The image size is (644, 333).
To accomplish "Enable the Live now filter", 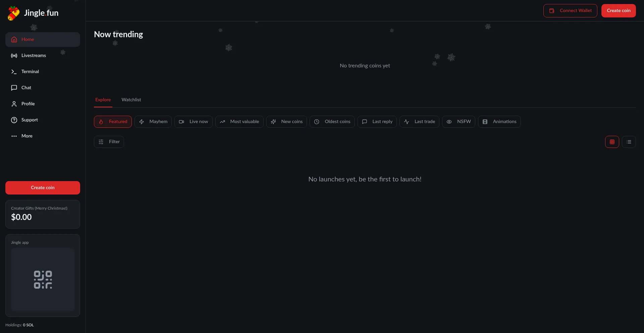I will pos(193,122).
